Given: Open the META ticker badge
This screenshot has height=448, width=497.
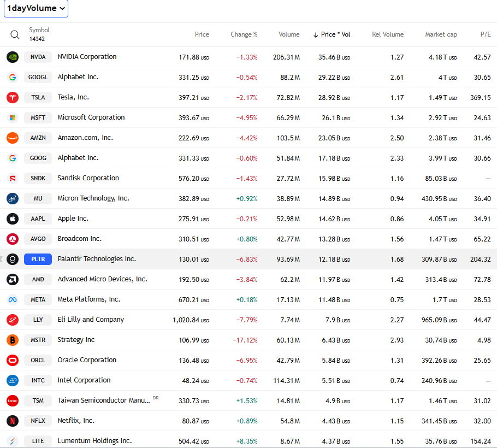Looking at the screenshot, I should pos(38,299).
